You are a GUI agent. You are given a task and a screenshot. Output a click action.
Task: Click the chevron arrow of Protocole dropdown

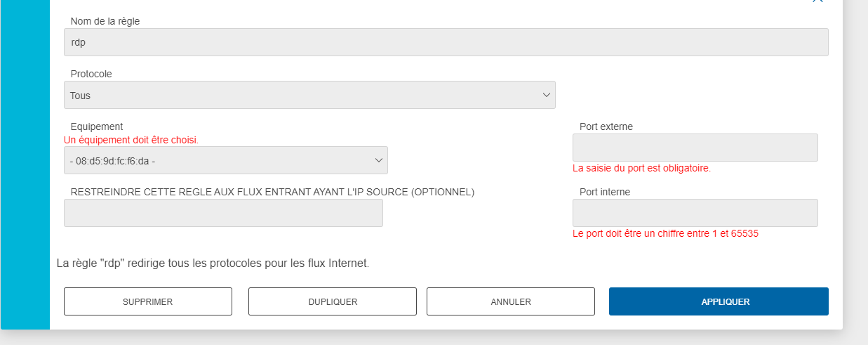pyautogui.click(x=547, y=95)
